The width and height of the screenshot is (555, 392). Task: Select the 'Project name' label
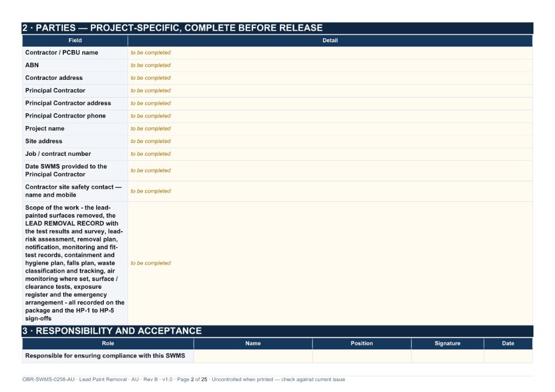point(44,129)
